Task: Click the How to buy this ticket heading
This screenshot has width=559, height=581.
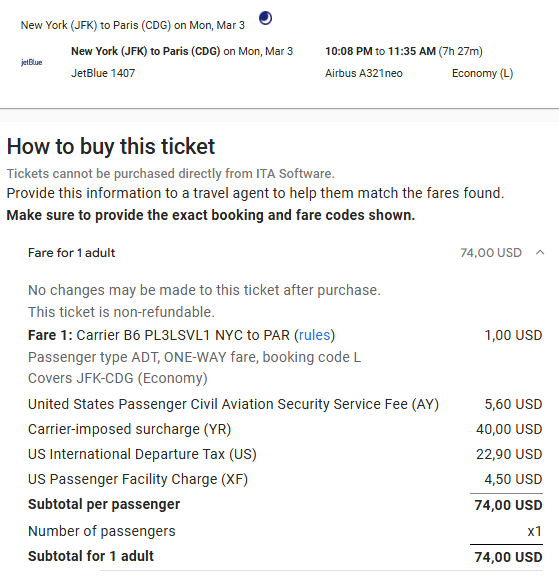Action: point(111,146)
